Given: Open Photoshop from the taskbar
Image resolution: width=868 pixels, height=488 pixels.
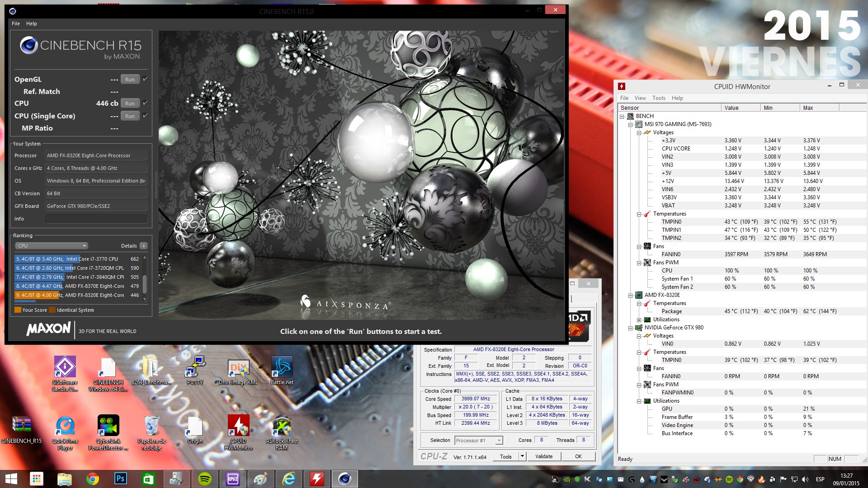Looking at the screenshot, I should [x=121, y=479].
